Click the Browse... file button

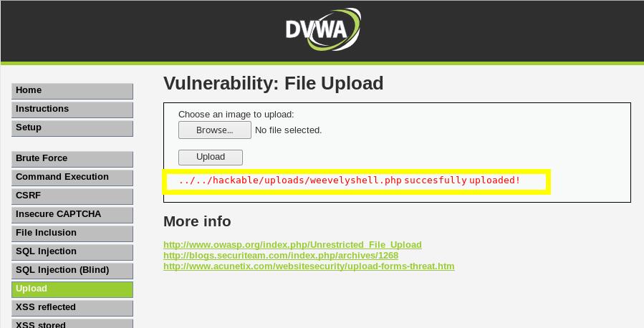click(x=215, y=130)
